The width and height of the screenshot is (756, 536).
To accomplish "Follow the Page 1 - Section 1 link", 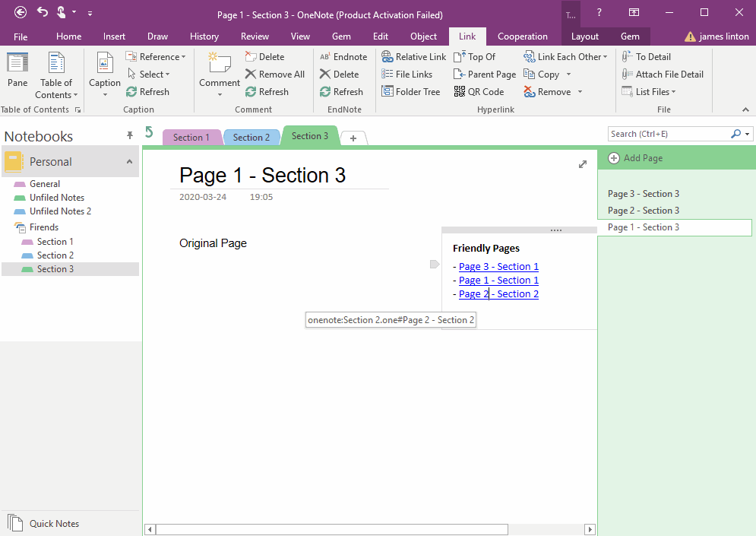I will [498, 281].
